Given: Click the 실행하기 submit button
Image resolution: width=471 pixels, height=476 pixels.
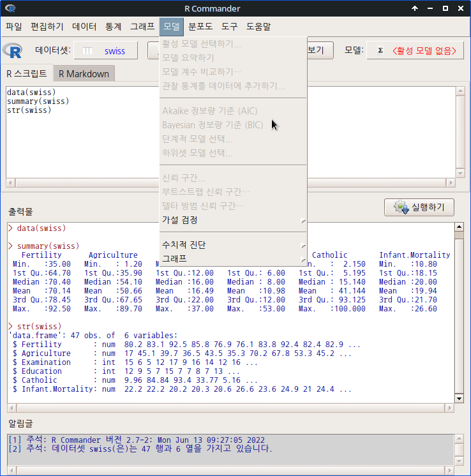Looking at the screenshot, I should click(419, 207).
